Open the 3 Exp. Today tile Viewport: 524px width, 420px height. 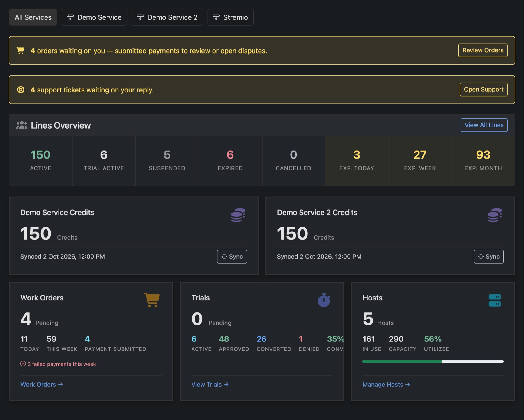click(x=357, y=161)
